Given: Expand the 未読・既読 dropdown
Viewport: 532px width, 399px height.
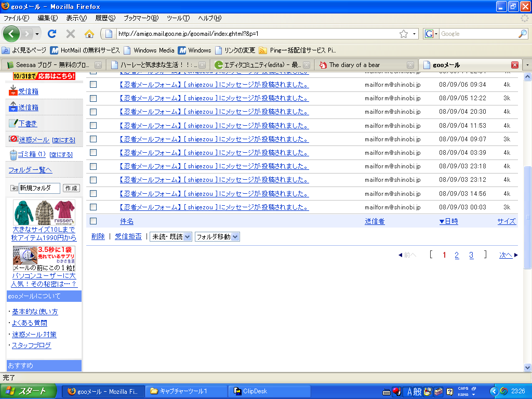Looking at the screenshot, I should [170, 236].
